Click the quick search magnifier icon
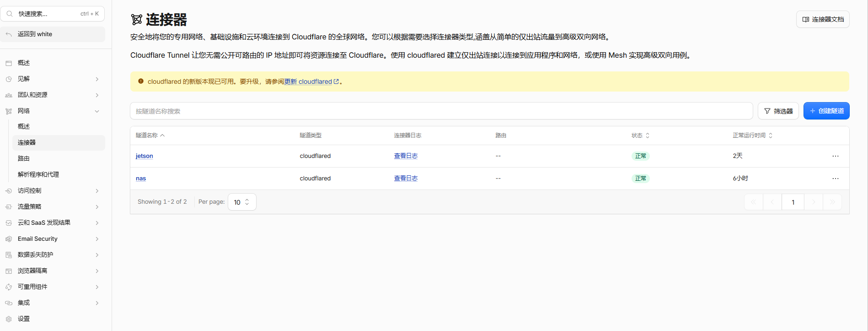 (10, 14)
